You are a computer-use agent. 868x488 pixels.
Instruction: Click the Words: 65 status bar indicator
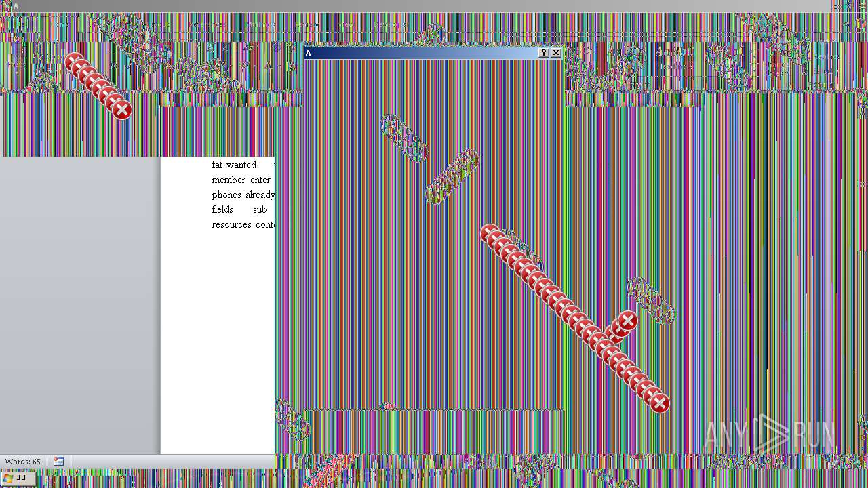[x=23, y=462]
